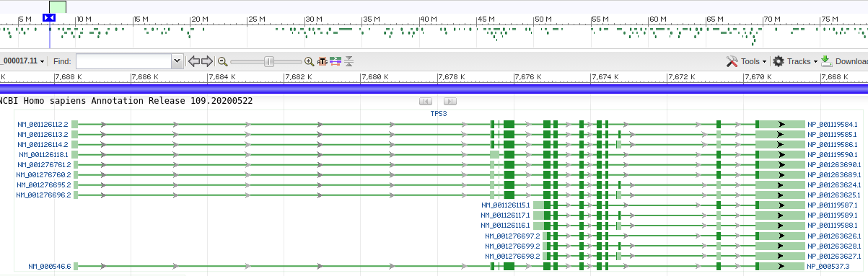The width and height of the screenshot is (868, 276).
Task: Click protein label NP_001119588.1
Action: click(x=832, y=226)
